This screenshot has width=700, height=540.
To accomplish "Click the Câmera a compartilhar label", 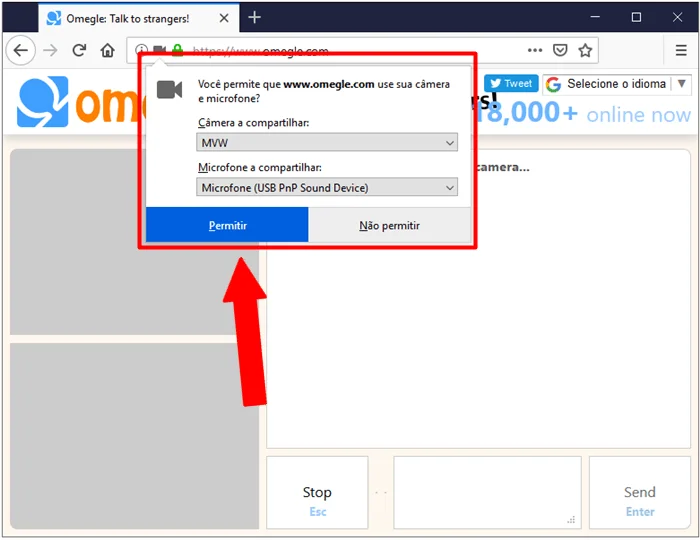I will [254, 123].
